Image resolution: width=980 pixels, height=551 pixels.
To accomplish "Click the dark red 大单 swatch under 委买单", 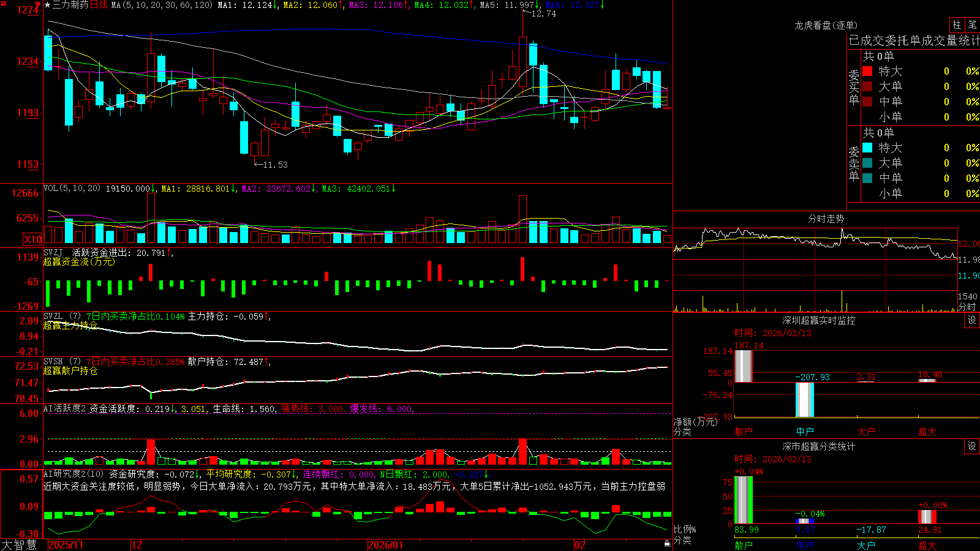I will click(867, 86).
